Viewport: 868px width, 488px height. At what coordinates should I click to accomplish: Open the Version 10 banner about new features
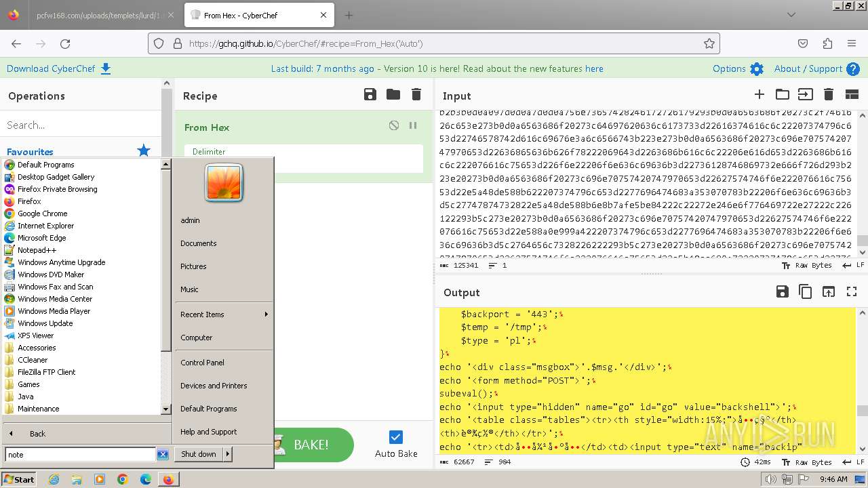point(437,68)
